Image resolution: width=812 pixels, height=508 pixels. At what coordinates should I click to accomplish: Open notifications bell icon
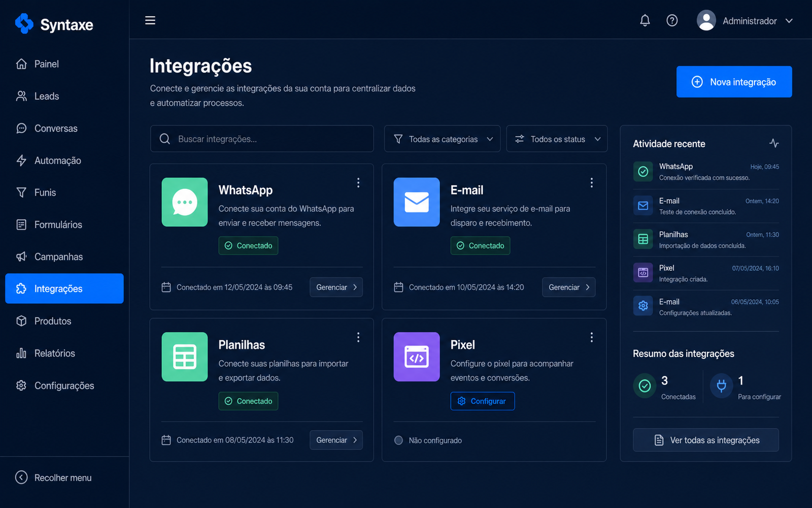pos(645,20)
